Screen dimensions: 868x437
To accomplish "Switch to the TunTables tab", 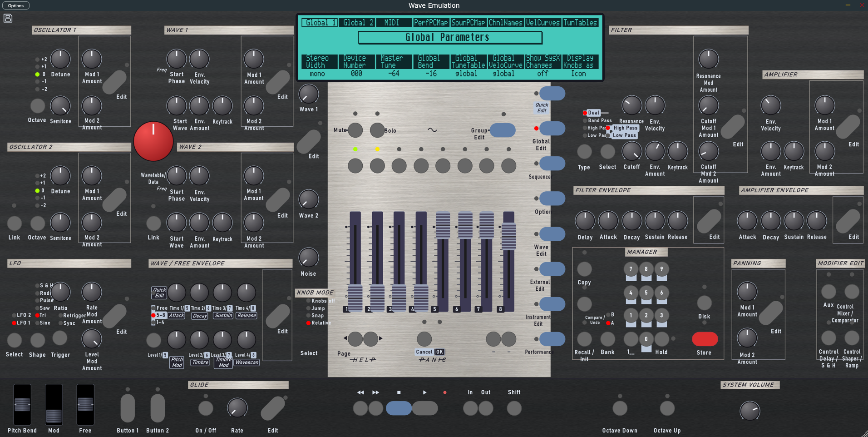I will [x=580, y=23].
